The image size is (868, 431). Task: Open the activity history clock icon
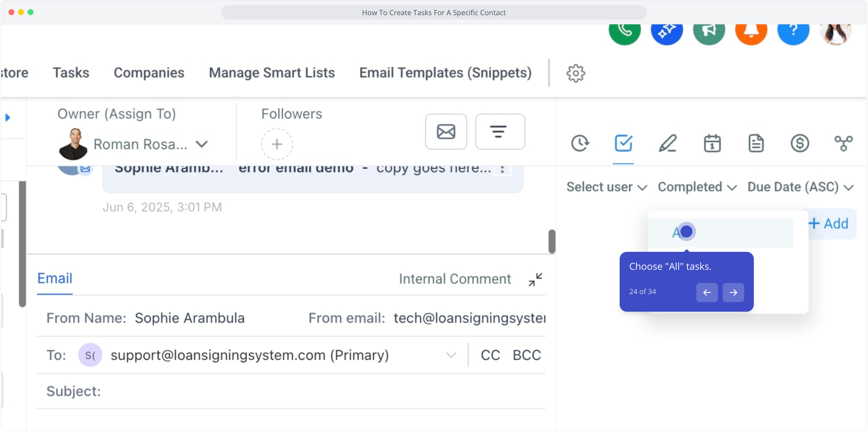click(580, 143)
